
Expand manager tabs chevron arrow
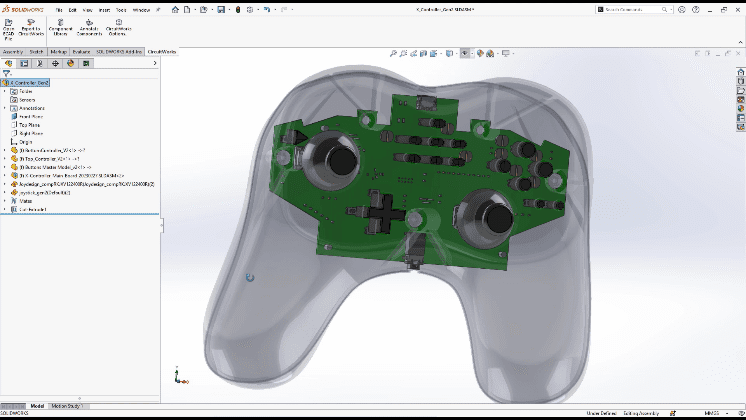tap(155, 63)
